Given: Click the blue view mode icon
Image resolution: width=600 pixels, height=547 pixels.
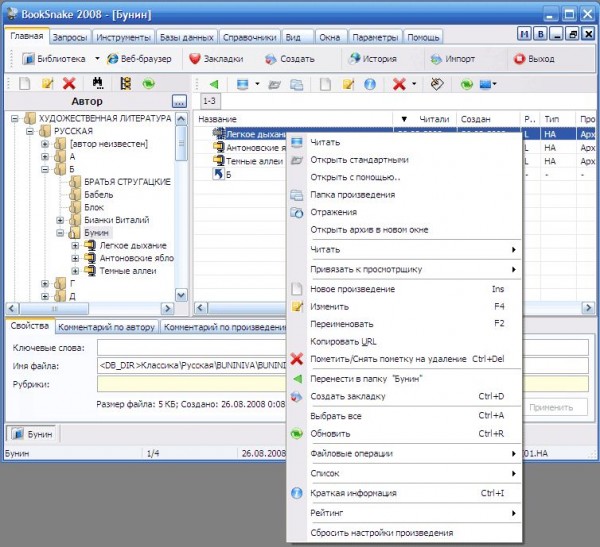Looking at the screenshot, I should pos(485,84).
